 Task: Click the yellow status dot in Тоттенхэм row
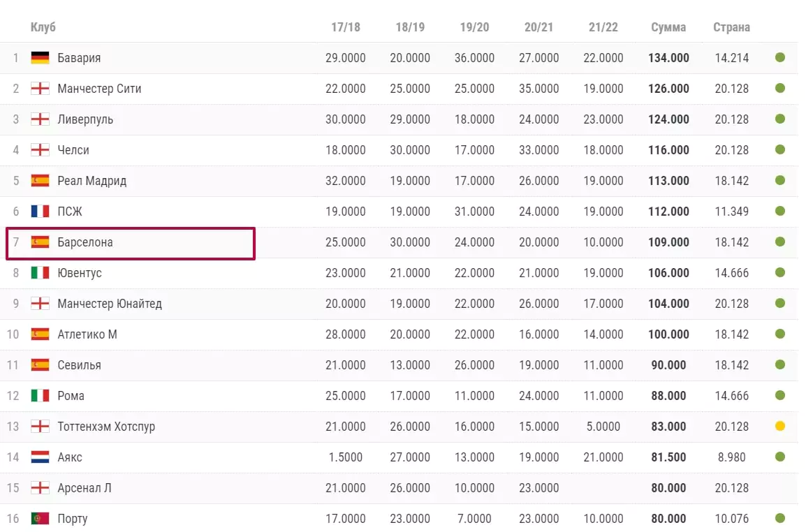coord(779,426)
